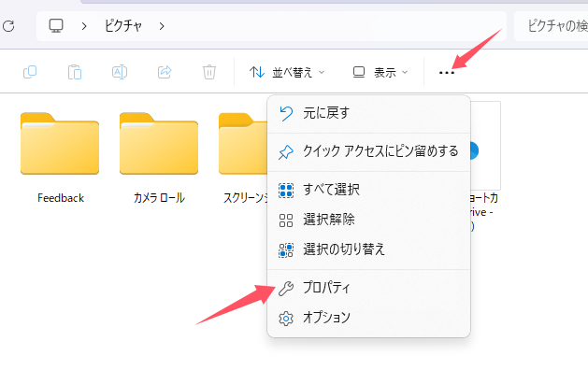Screen dimensions: 588x370
Task: Choose すべて選択 in the menu
Action: click(x=368, y=190)
